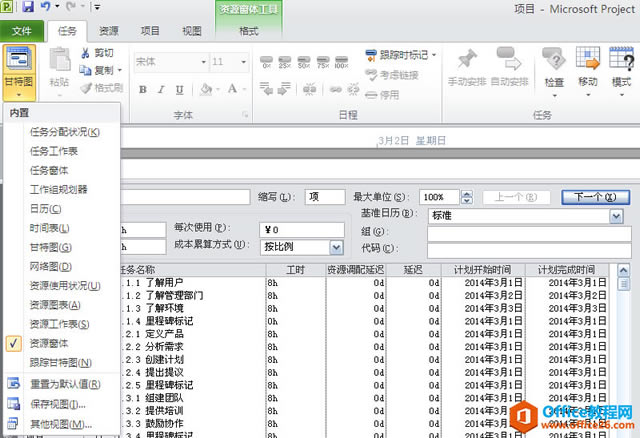
Task: Open dialog launcher in 字体 group
Action: pos(245,115)
